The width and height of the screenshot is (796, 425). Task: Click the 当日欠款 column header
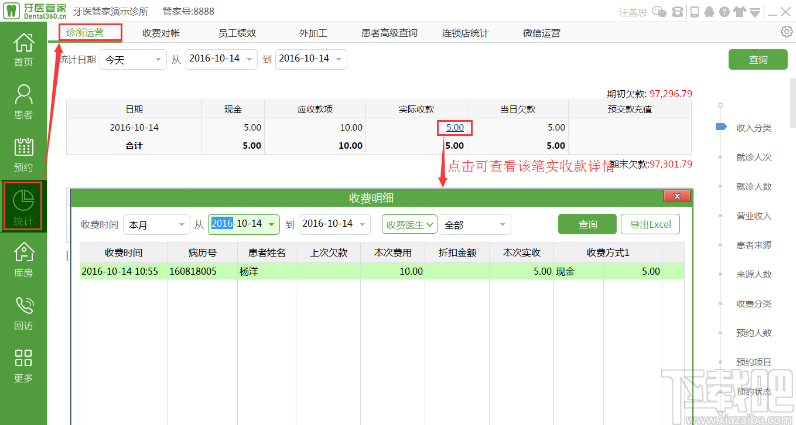[x=517, y=109]
